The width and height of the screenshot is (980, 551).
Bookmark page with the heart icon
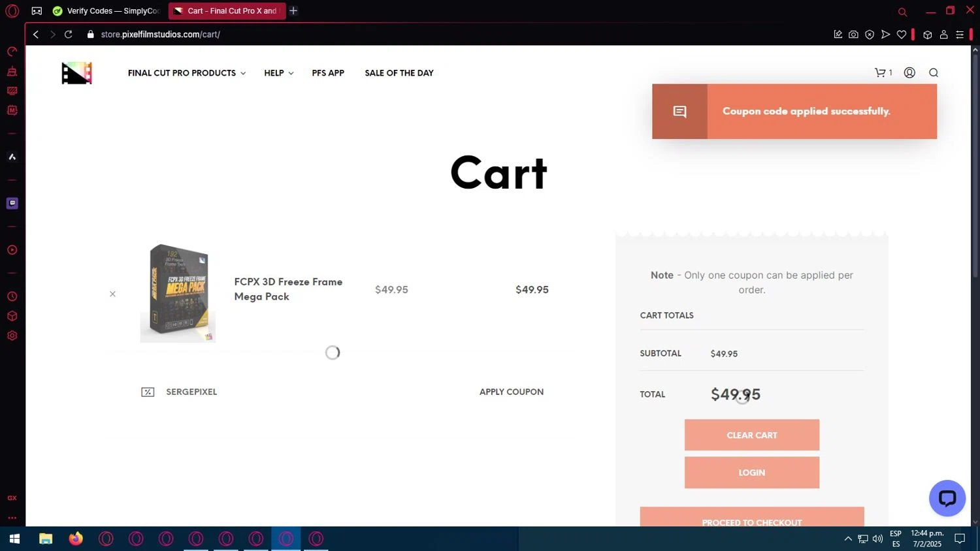[x=902, y=35]
